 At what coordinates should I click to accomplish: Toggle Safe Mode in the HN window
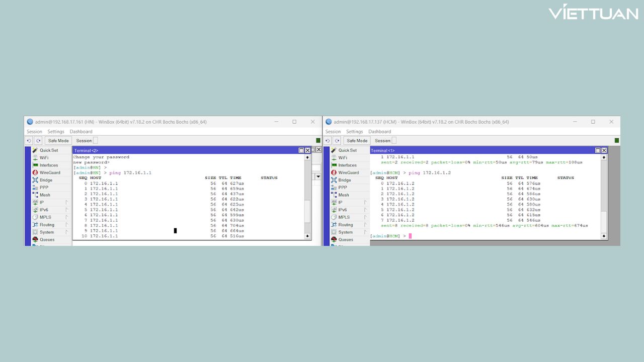(58, 141)
